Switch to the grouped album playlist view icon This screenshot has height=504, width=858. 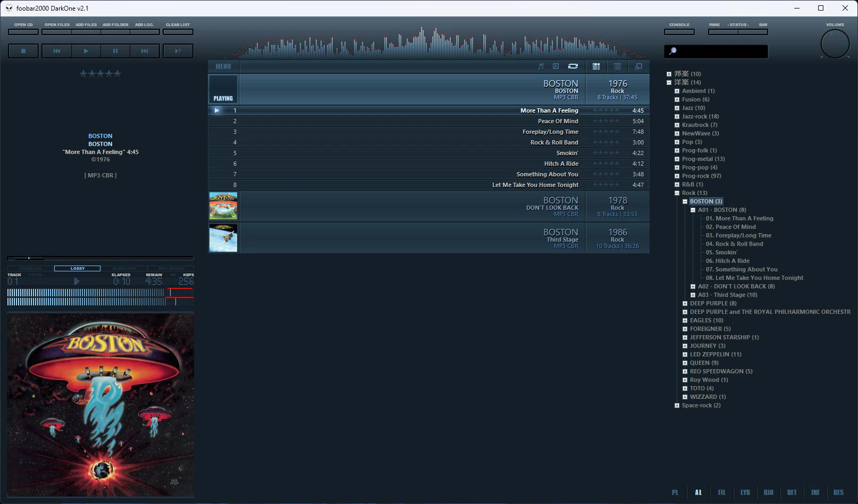(596, 66)
